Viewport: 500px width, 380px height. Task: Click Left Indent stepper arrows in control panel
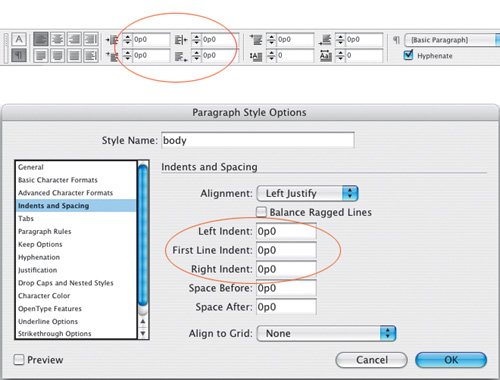(x=127, y=40)
